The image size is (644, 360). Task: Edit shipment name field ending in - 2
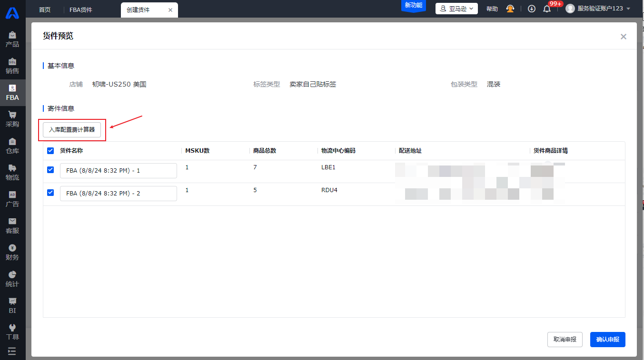119,194
